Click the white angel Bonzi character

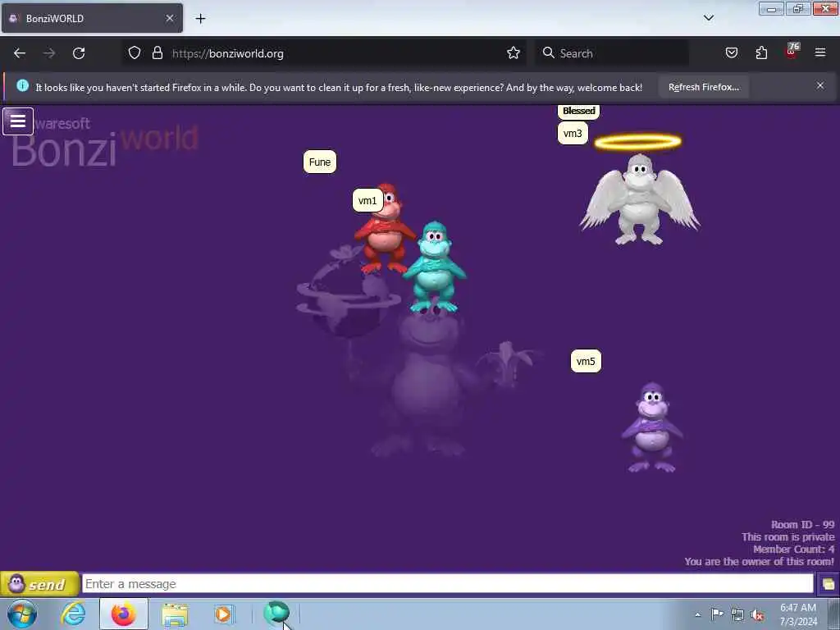tap(640, 199)
